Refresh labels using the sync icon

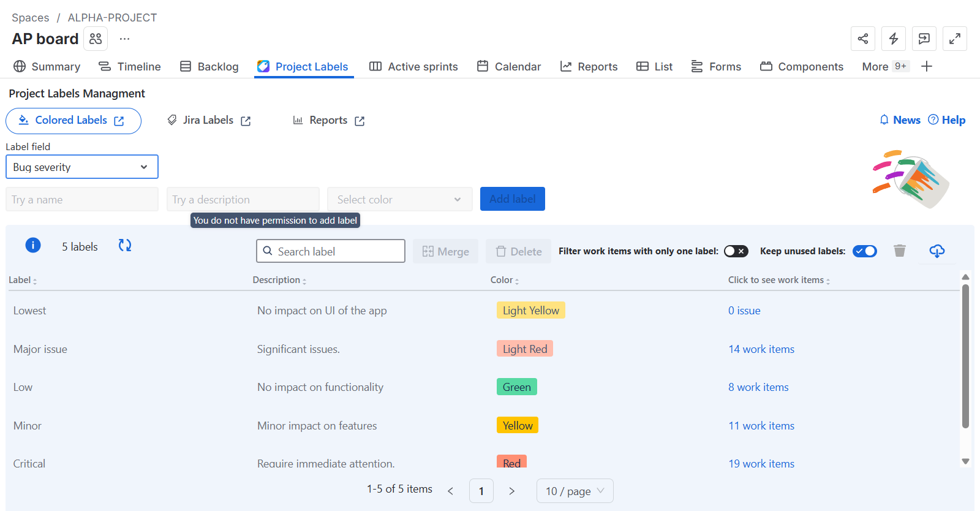coord(125,246)
